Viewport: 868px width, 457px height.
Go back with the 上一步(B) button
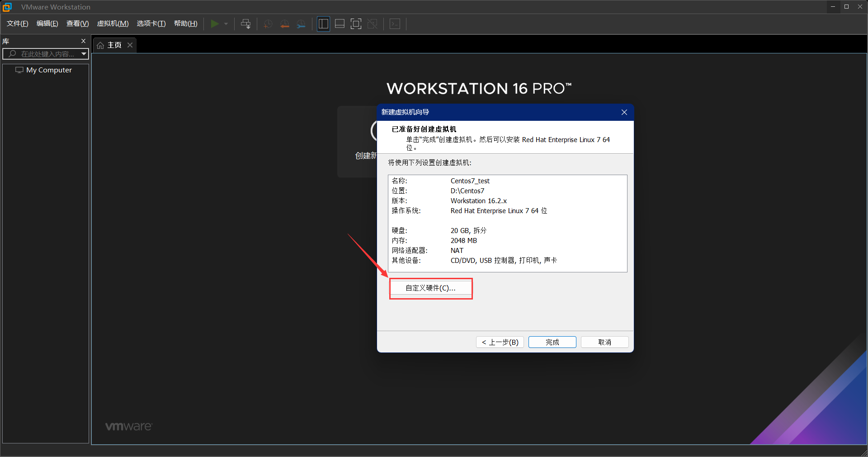click(500, 342)
